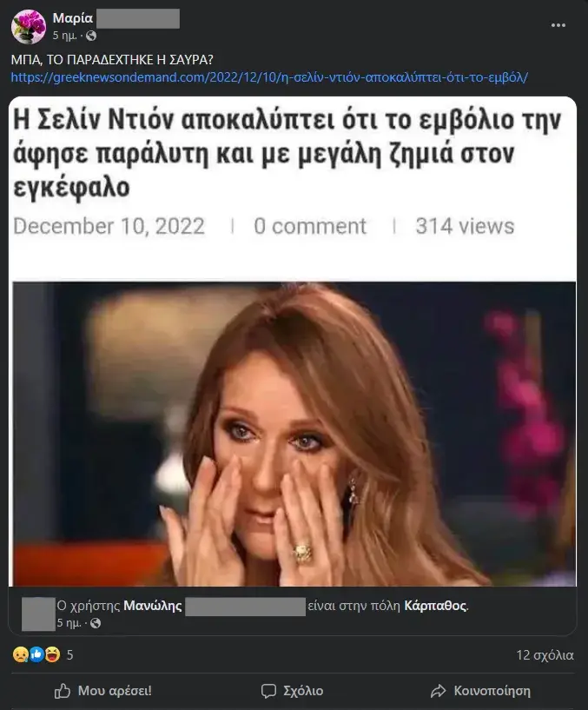The image size is (588, 710).
Task: Click the 5 ημ. timestamp under Μαρία
Action: [x=64, y=36]
